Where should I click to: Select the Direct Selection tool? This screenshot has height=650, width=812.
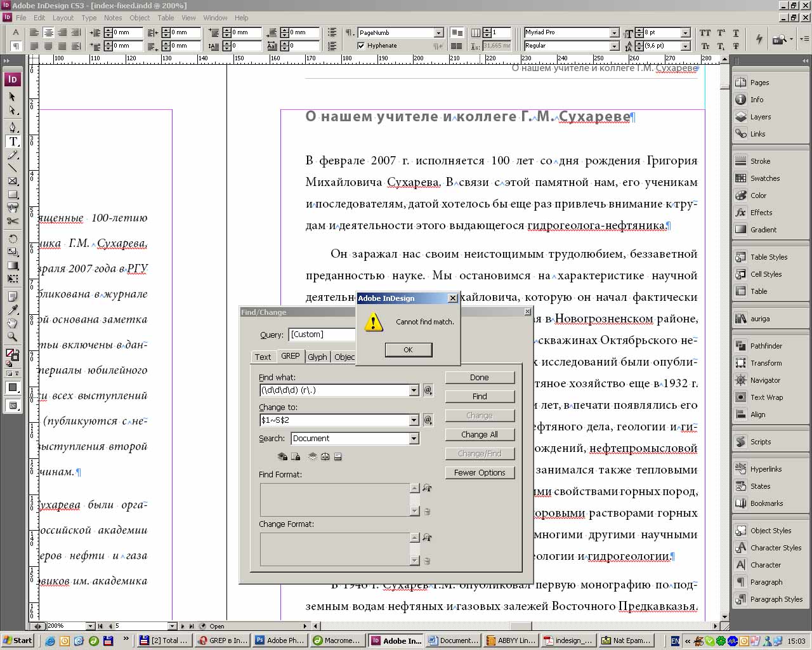[13, 110]
